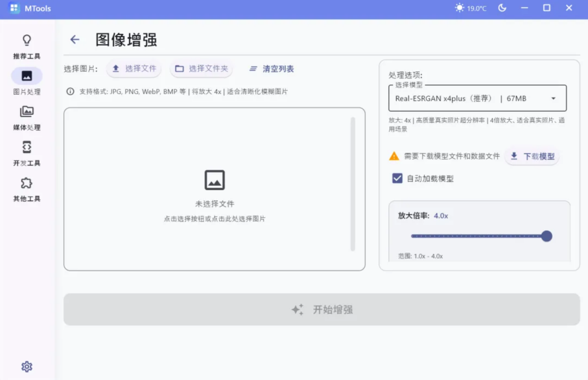Viewport: 588px width, 380px height.
Task: Click the middle of the 放大倍率 slider track
Action: click(479, 236)
